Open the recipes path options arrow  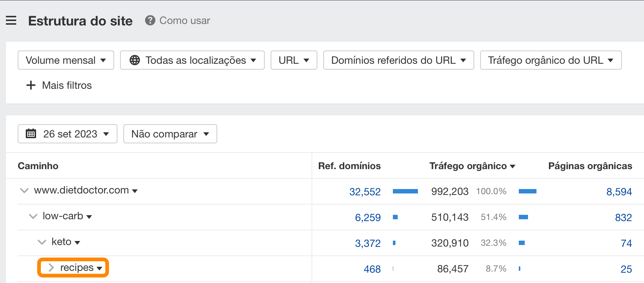pyautogui.click(x=99, y=268)
